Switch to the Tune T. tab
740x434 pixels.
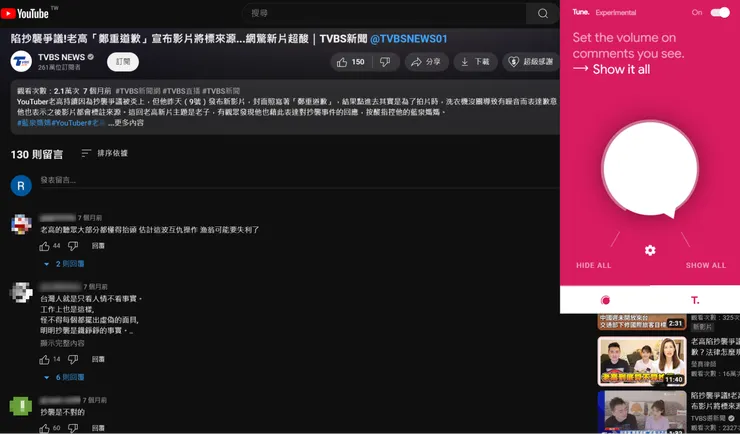click(695, 300)
